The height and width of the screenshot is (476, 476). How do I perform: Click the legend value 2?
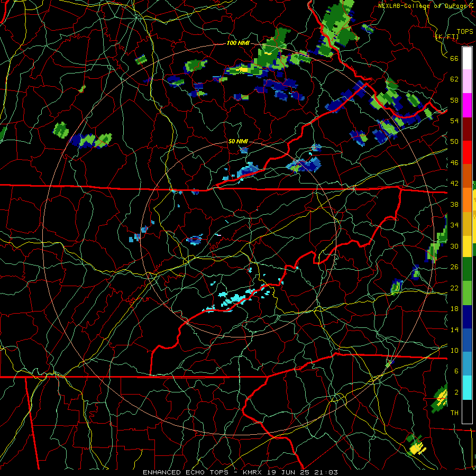click(x=456, y=392)
